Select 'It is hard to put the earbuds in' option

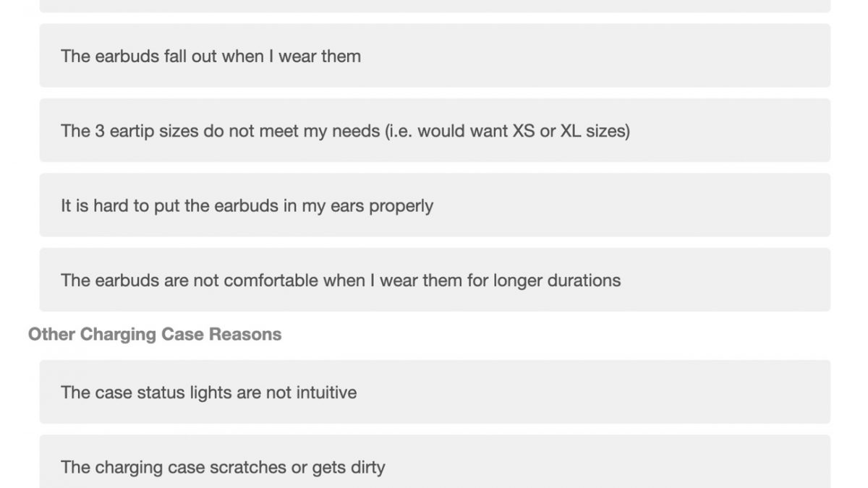tap(434, 205)
